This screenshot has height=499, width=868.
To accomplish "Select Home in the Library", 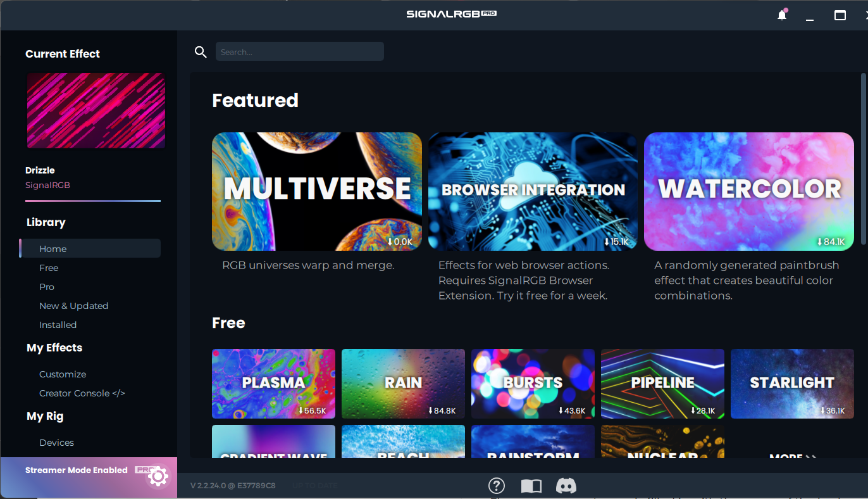I will pos(53,249).
